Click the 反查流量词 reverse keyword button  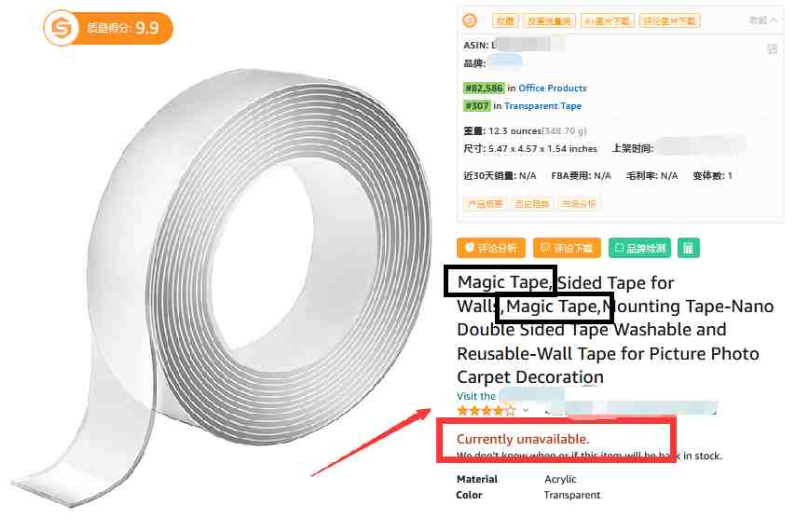point(549,20)
